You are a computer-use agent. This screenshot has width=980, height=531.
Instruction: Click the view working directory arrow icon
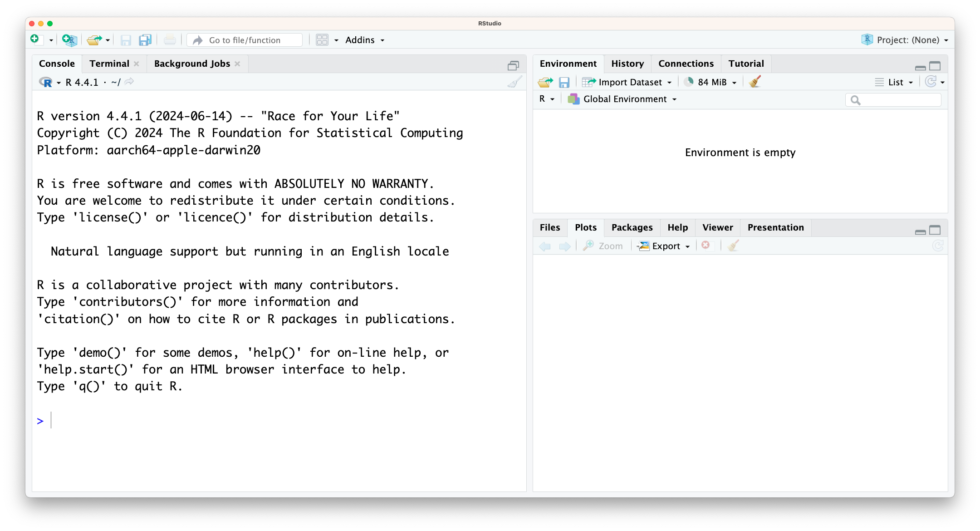(129, 82)
